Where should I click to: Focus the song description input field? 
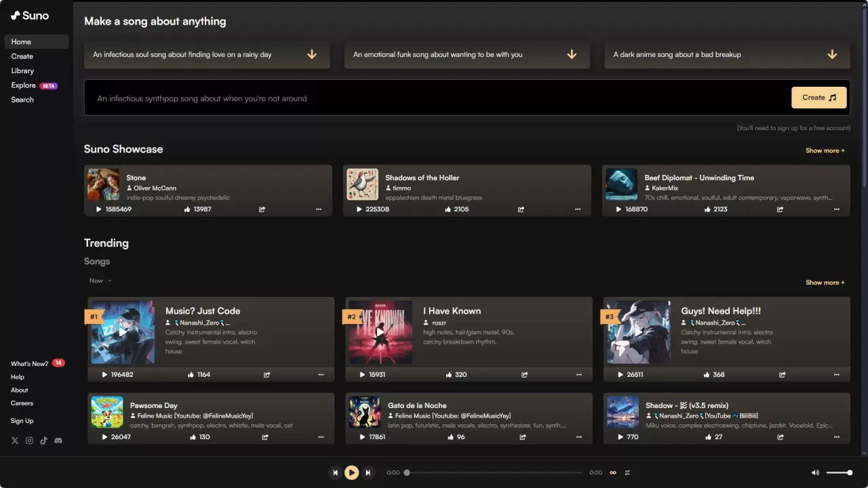point(434,98)
